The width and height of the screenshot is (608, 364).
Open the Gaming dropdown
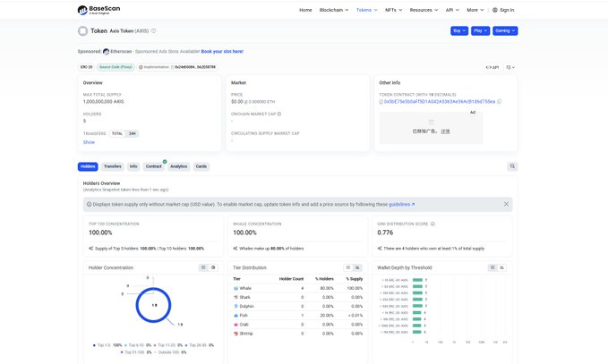coord(505,31)
